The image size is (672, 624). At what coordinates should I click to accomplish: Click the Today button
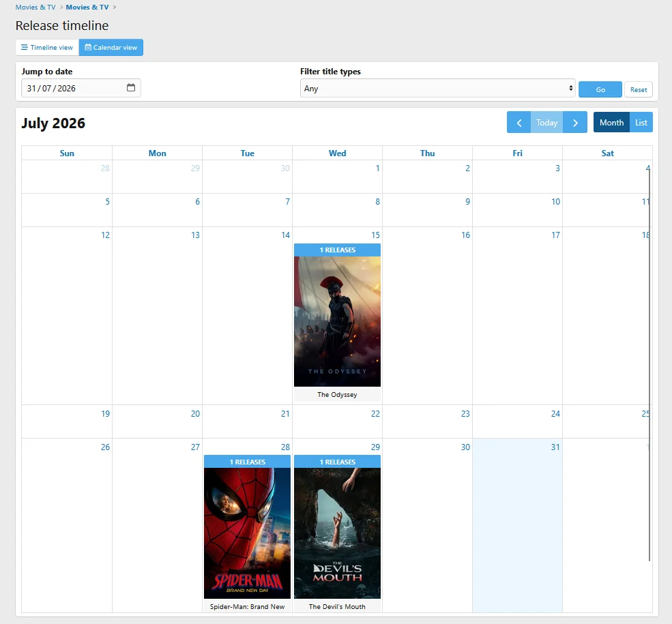pos(547,123)
